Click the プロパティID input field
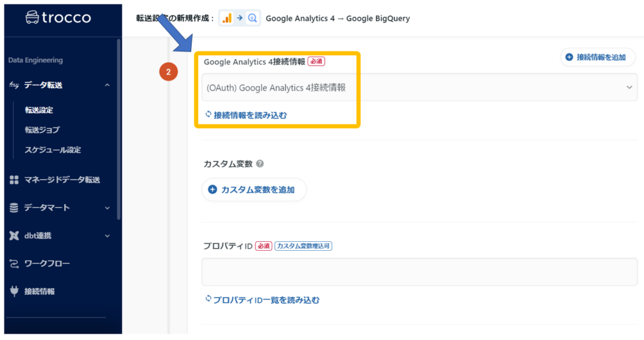This screenshot has height=340, width=644. (418, 272)
